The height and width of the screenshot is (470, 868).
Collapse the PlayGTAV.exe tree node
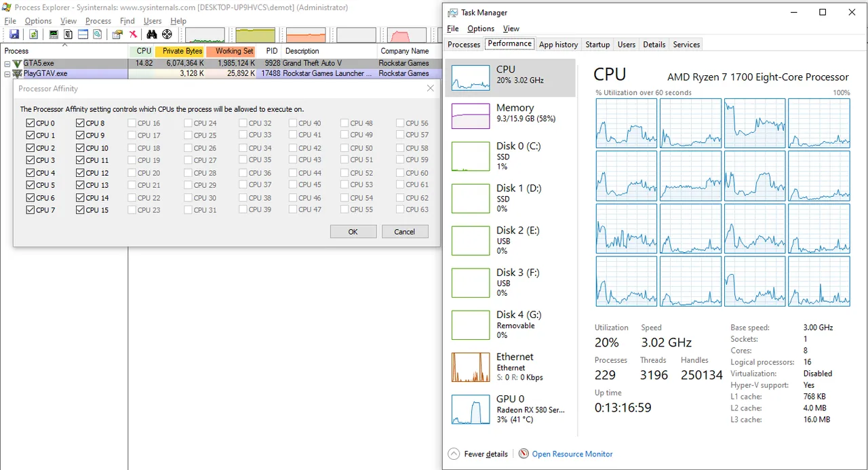coord(7,74)
